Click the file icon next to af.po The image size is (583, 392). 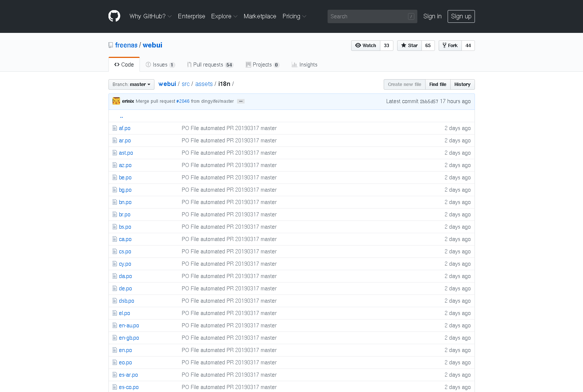[115, 128]
